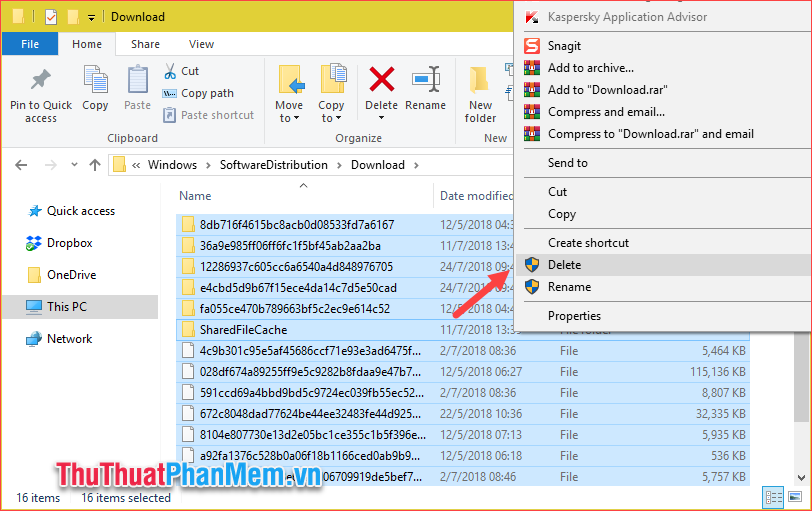Viewport: 812px width, 511px height.
Task: Open the View ribbon tab
Action: [201, 44]
